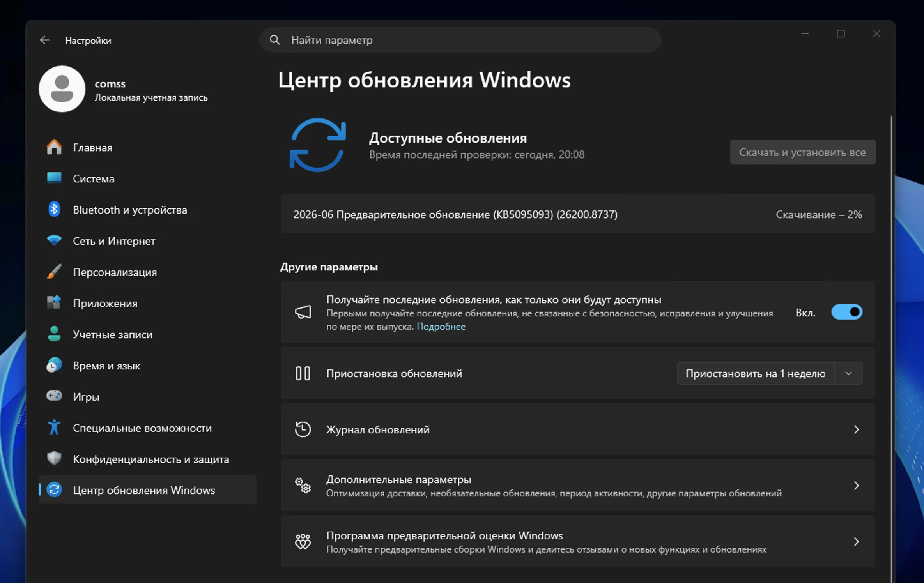Click the megaphone icon for latest updates
This screenshot has width=924, height=583.
pos(303,312)
